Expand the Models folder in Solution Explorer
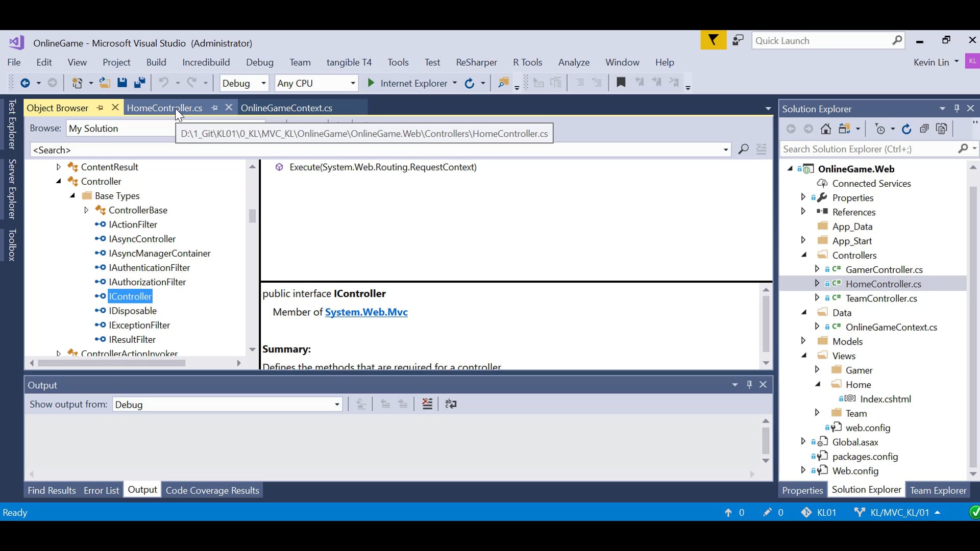 (804, 341)
